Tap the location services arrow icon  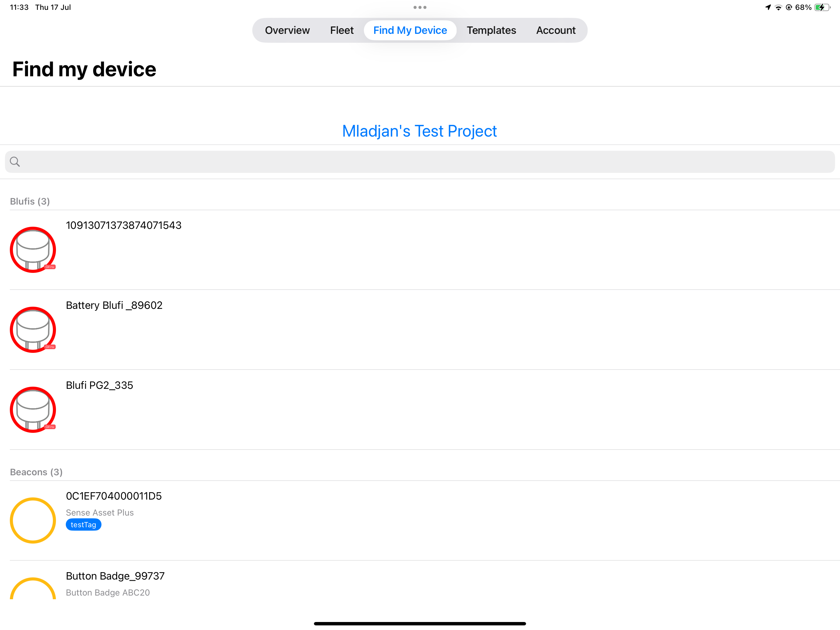click(x=768, y=7)
